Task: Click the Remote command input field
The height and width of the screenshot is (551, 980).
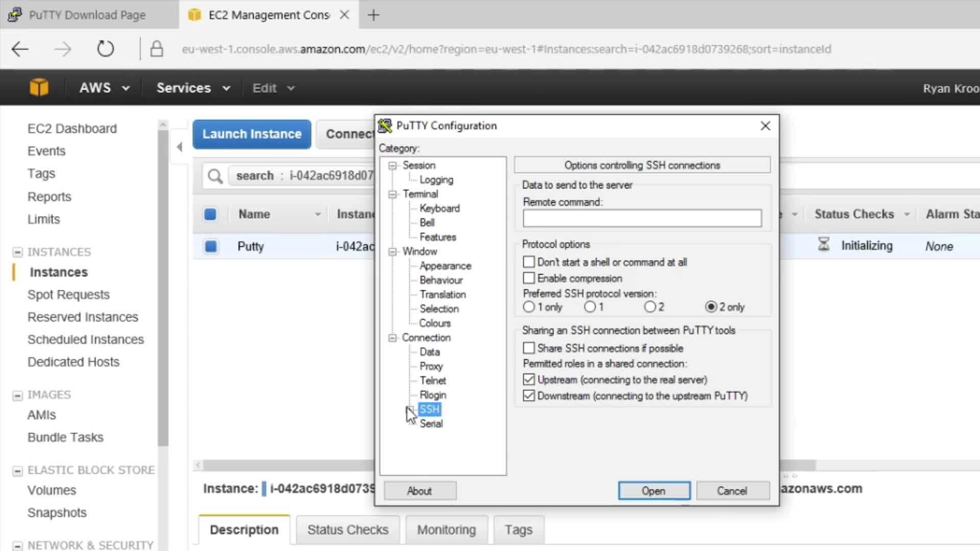Action: click(642, 218)
